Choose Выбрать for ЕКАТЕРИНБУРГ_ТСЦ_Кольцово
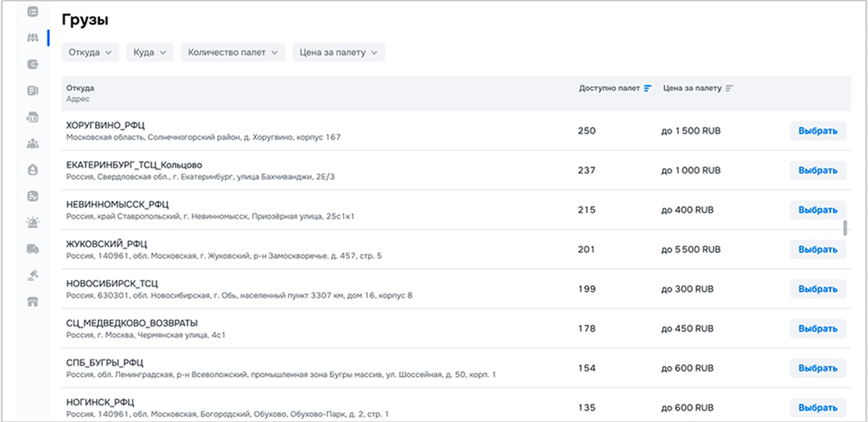The width and height of the screenshot is (868, 422). 818,170
